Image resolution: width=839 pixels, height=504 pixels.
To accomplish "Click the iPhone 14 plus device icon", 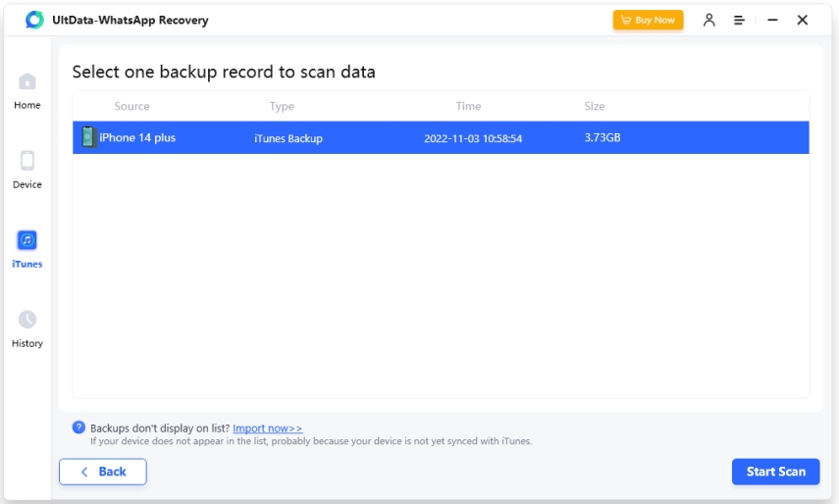I will (87, 137).
